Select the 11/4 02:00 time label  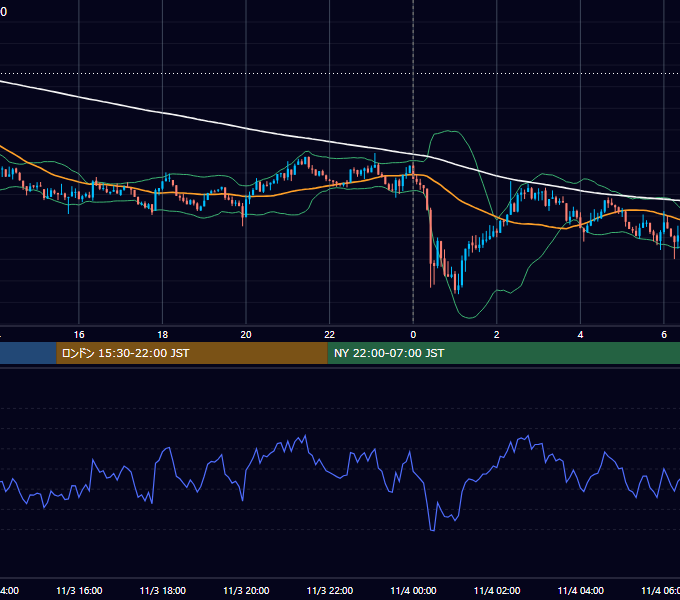(497, 590)
